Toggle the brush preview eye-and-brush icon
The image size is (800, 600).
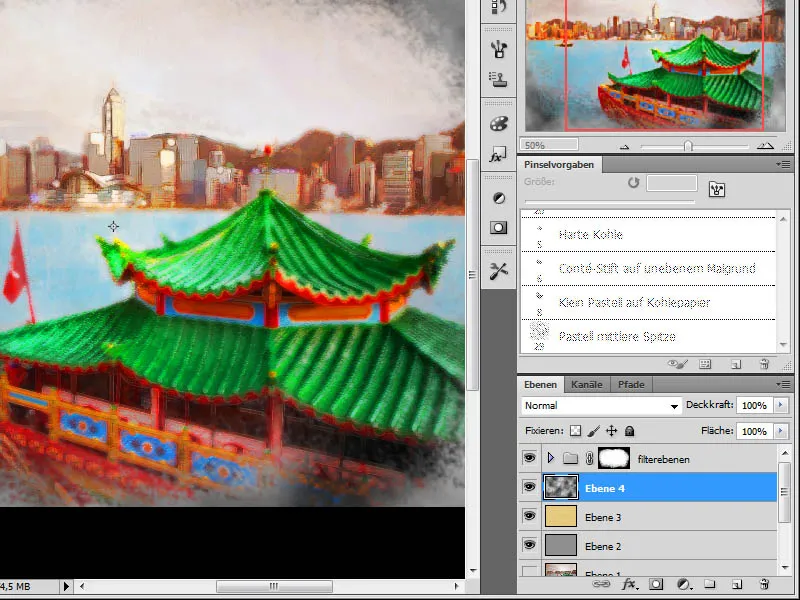coord(678,364)
